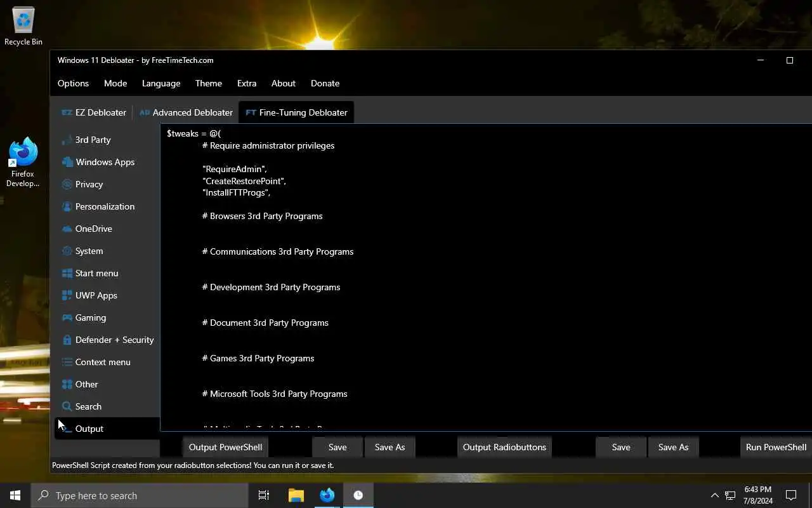Open the Context menu list icon
The width and height of the screenshot is (812, 508).
(x=67, y=362)
